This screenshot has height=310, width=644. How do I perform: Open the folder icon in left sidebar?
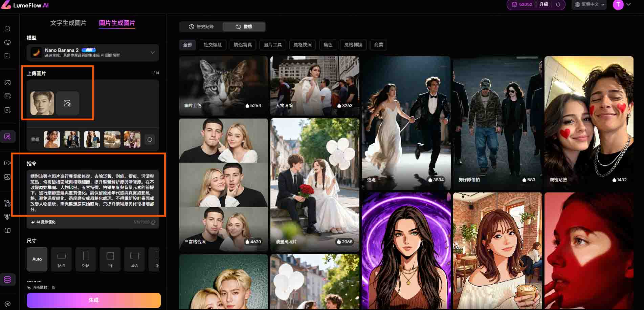(x=7, y=56)
